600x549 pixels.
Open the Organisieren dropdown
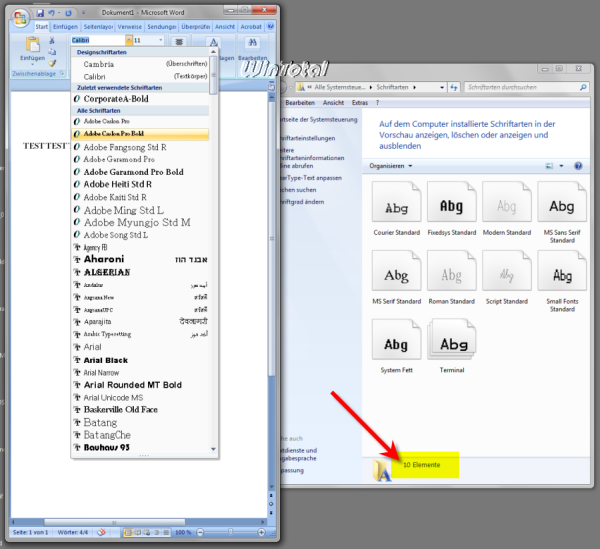click(x=391, y=166)
